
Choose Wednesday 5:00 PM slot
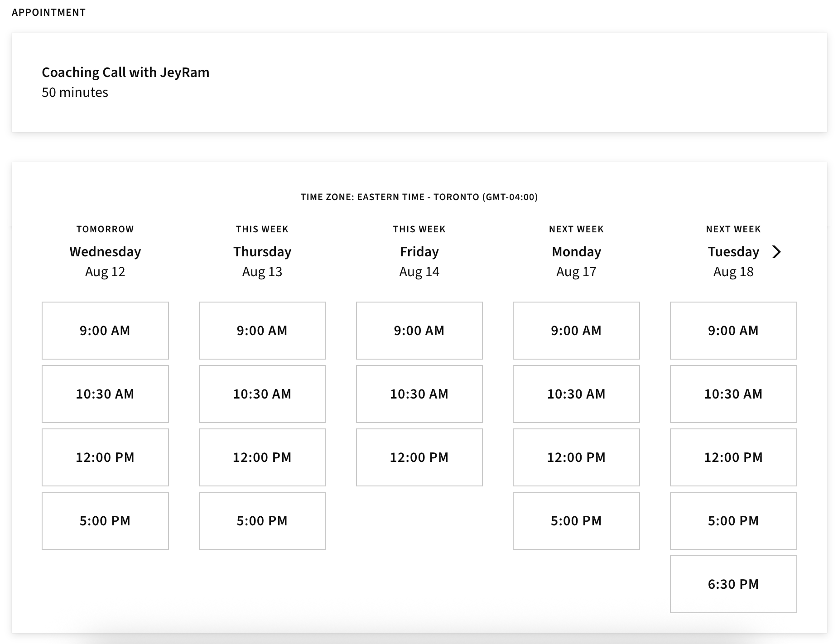(x=105, y=521)
